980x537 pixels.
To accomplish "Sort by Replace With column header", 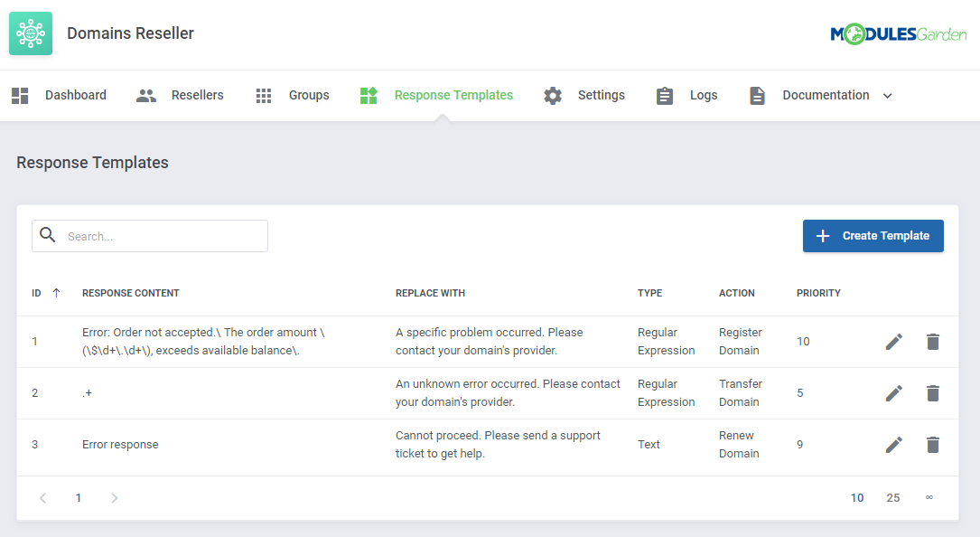I will (x=430, y=293).
